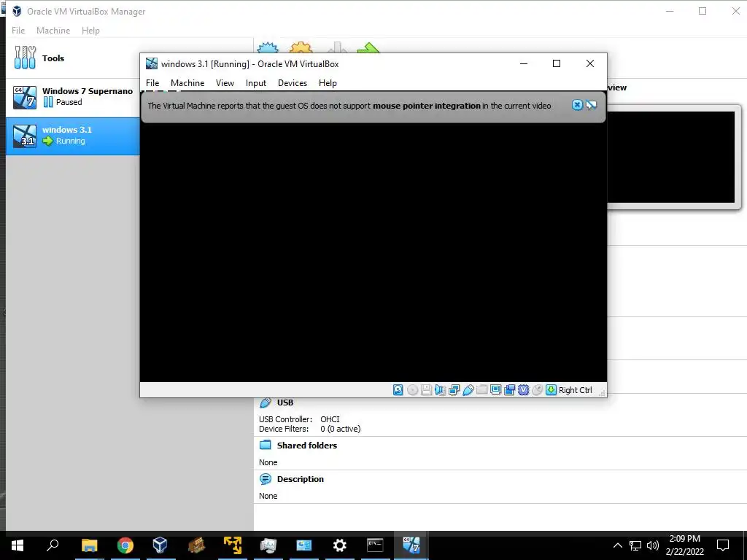Click the USB devices status icon
Screen dimensions: 747x560
468,390
